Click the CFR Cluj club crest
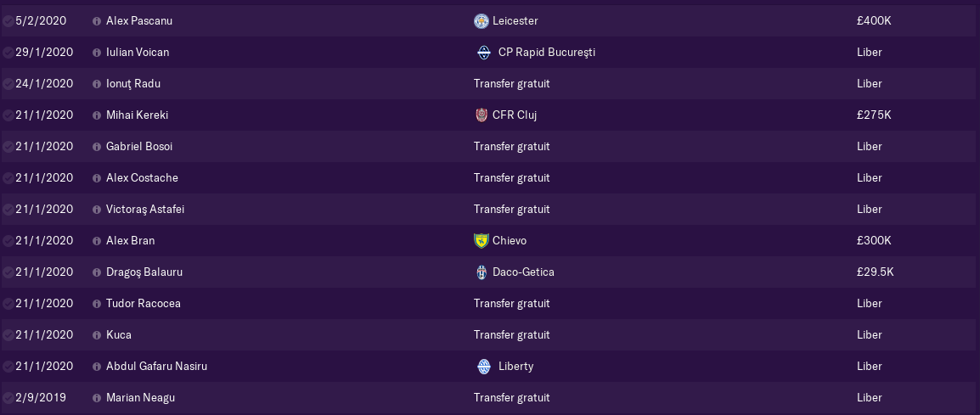 (481, 115)
